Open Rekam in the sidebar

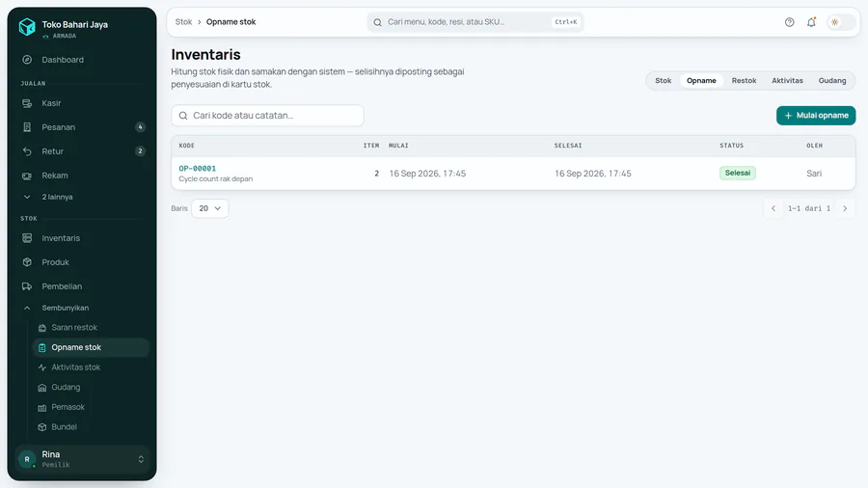click(x=82, y=176)
